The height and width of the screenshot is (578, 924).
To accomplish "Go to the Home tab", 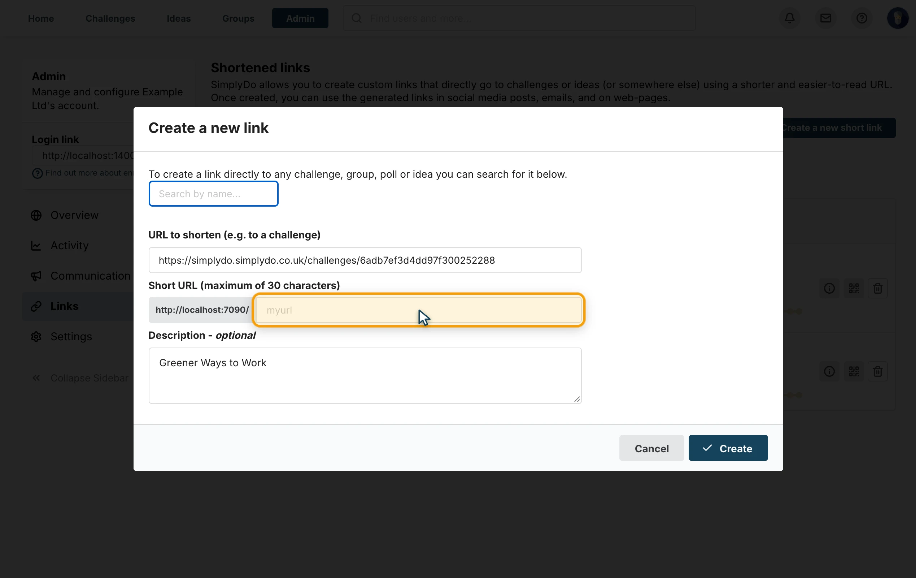I will tap(41, 18).
